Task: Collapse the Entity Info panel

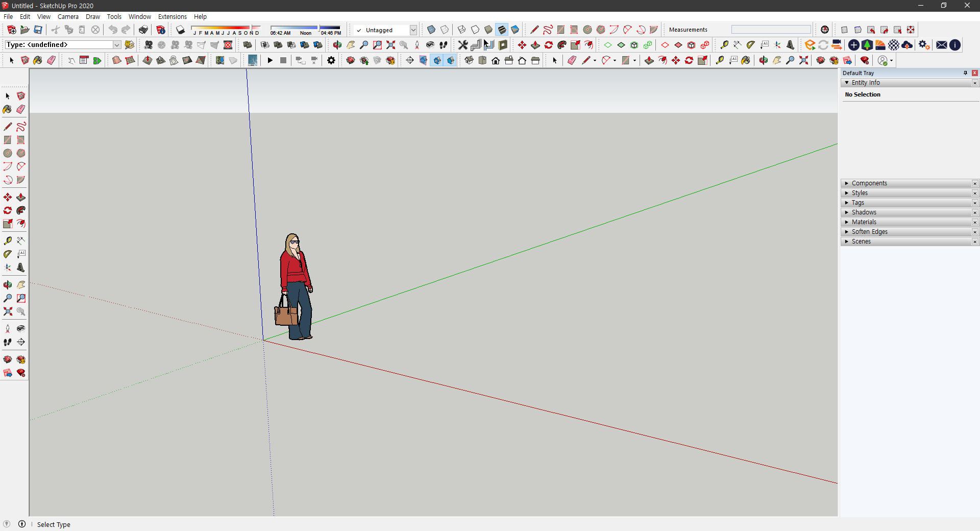Action: (x=847, y=83)
